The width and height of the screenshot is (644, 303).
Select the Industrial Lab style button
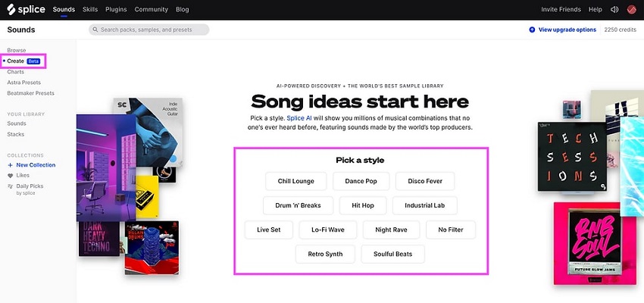(425, 205)
